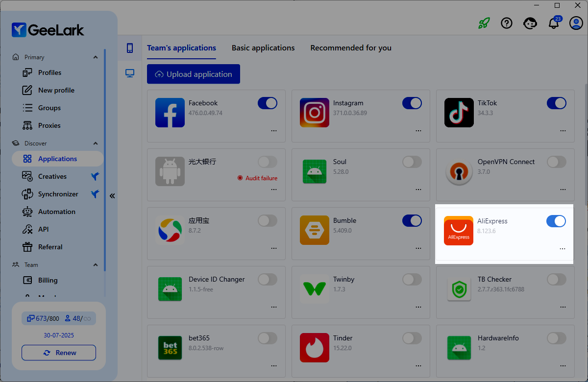The width and height of the screenshot is (588, 382).
Task: Collapse the sidebar with double-chevron icon
Action: (x=112, y=196)
